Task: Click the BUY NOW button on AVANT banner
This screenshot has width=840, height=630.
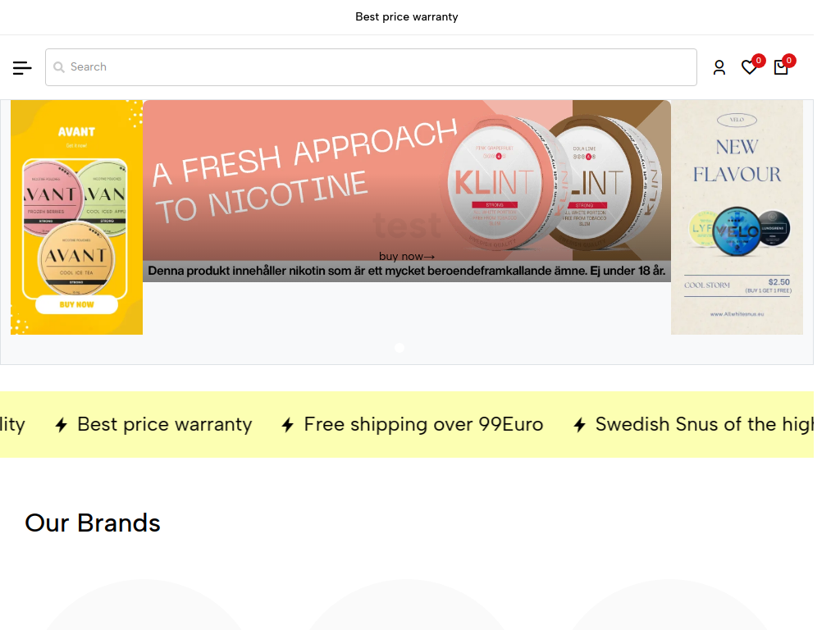Action: pyautogui.click(x=76, y=304)
